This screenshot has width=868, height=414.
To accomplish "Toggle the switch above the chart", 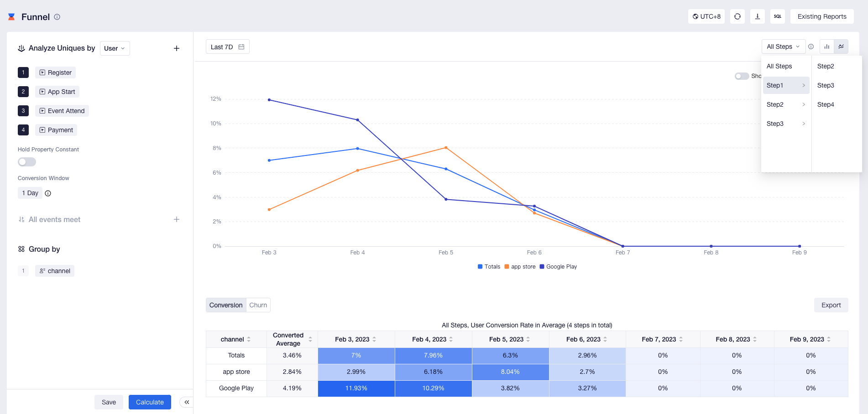I will click(742, 76).
